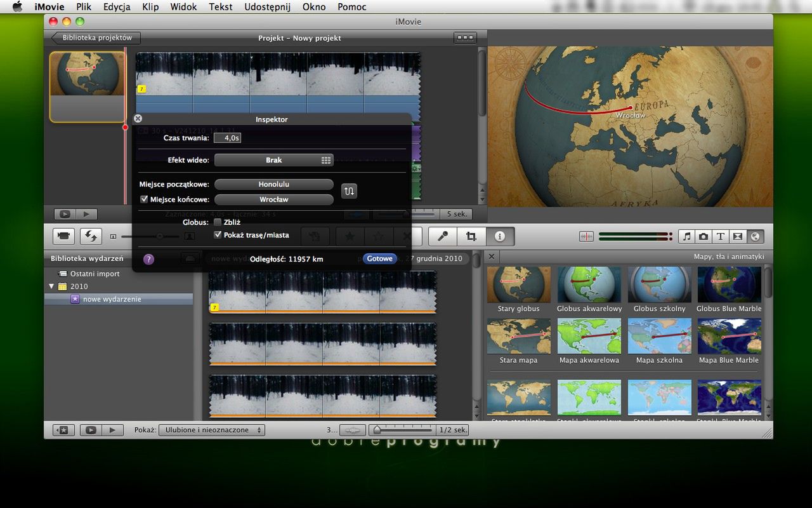Open the voiceover microphone tool
This screenshot has width=812, height=508.
(x=443, y=236)
